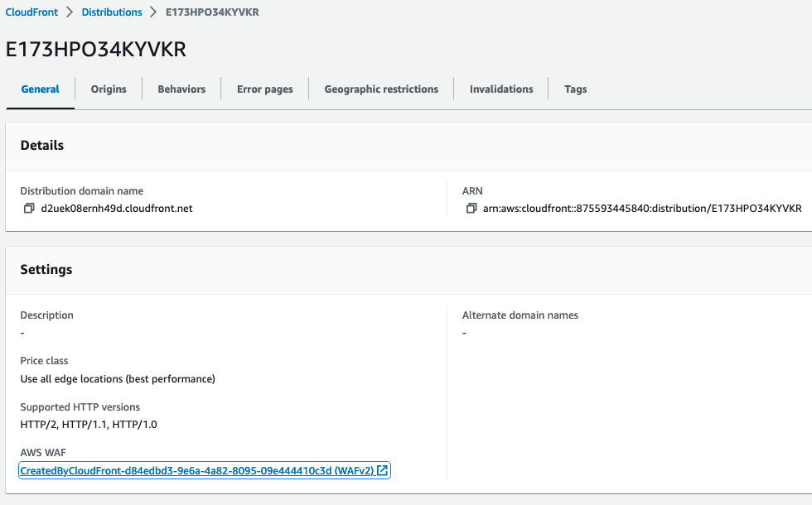Click the Distribution domain name label

click(x=82, y=191)
